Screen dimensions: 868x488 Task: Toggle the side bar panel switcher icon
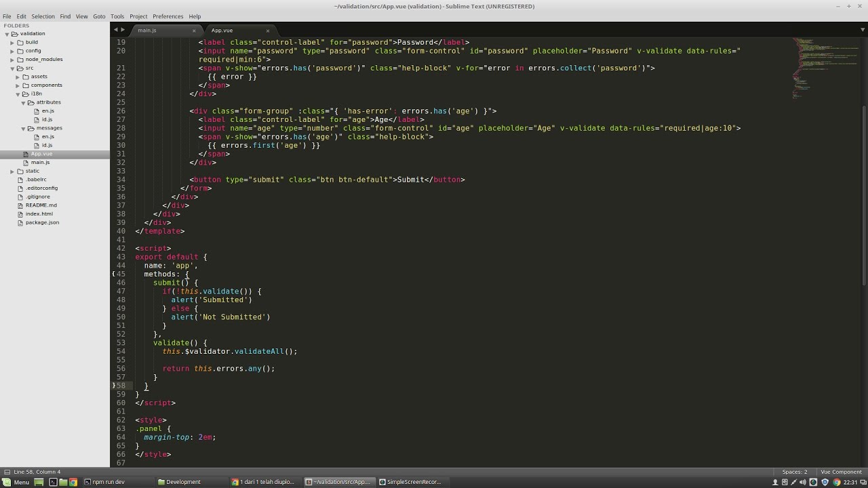click(x=7, y=472)
